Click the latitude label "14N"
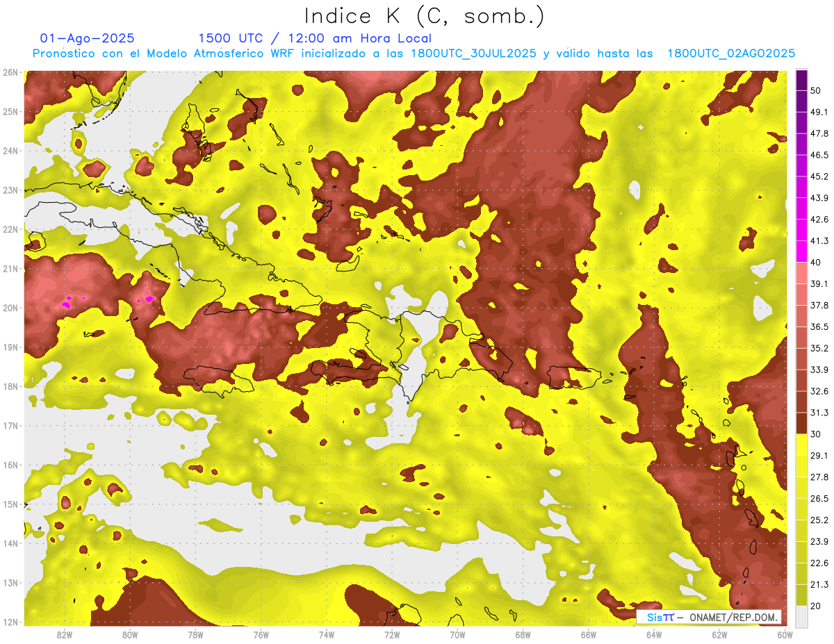 point(10,543)
